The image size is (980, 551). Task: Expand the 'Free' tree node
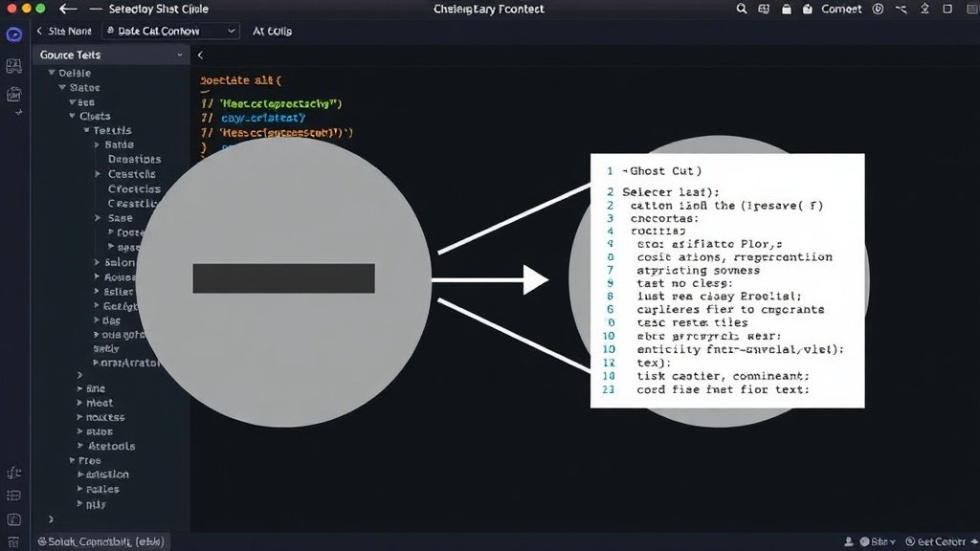73,460
